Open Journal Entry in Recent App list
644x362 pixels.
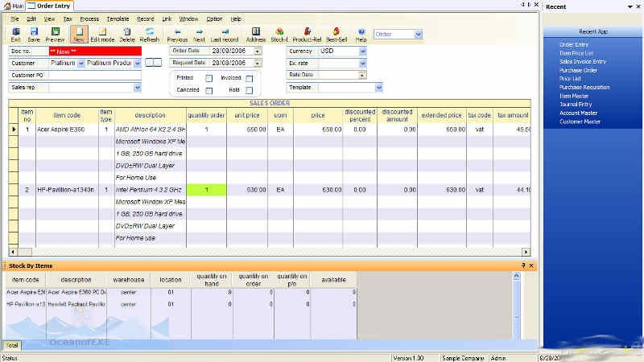click(576, 105)
